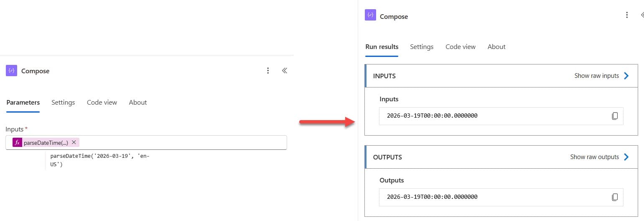
Task: Copy the Inputs value in the Run results panel
Action: click(615, 116)
